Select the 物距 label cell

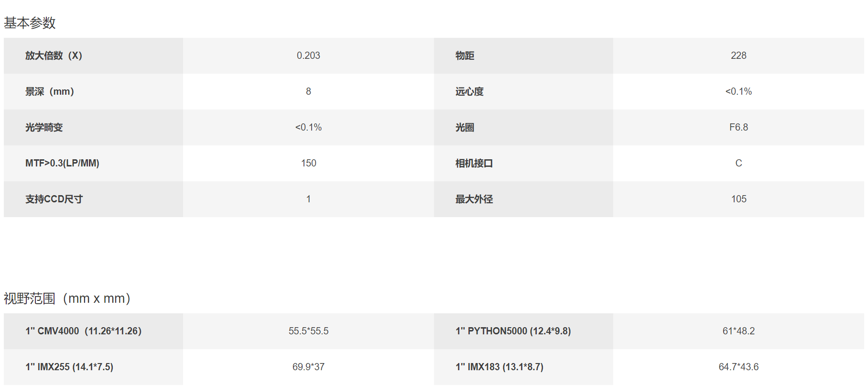tap(523, 55)
